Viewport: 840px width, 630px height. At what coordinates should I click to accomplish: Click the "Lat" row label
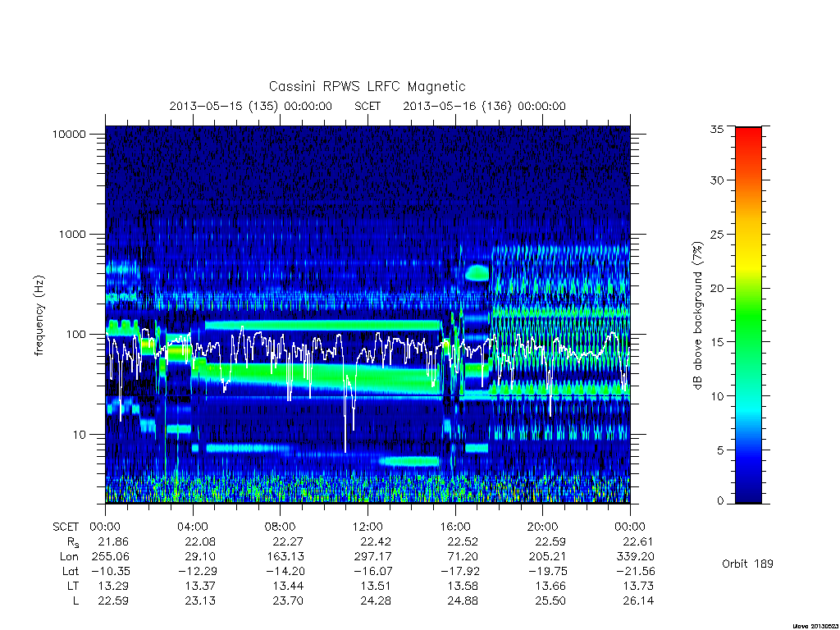pos(71,571)
